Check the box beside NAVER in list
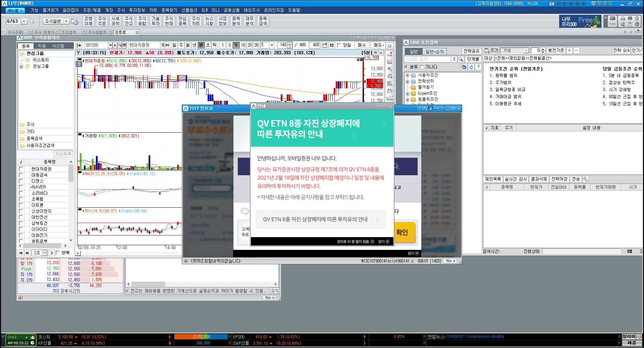Viewport: 644px width, 348px height. [21, 187]
